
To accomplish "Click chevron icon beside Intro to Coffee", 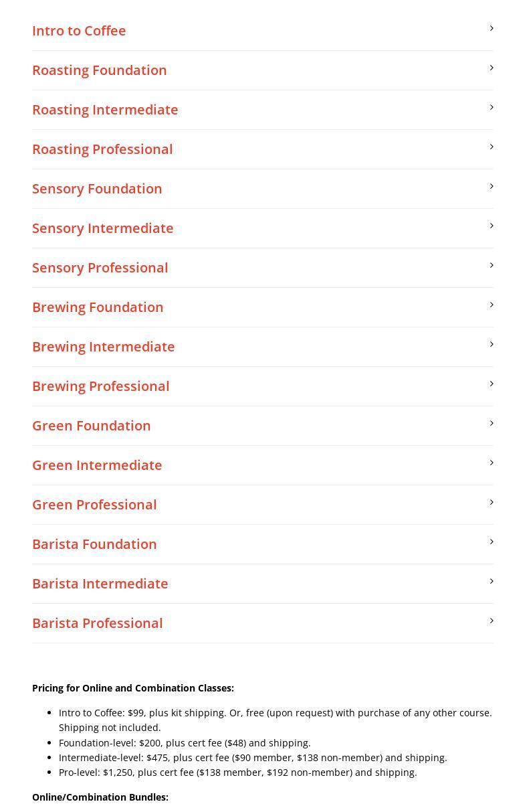I will click(x=491, y=28).
